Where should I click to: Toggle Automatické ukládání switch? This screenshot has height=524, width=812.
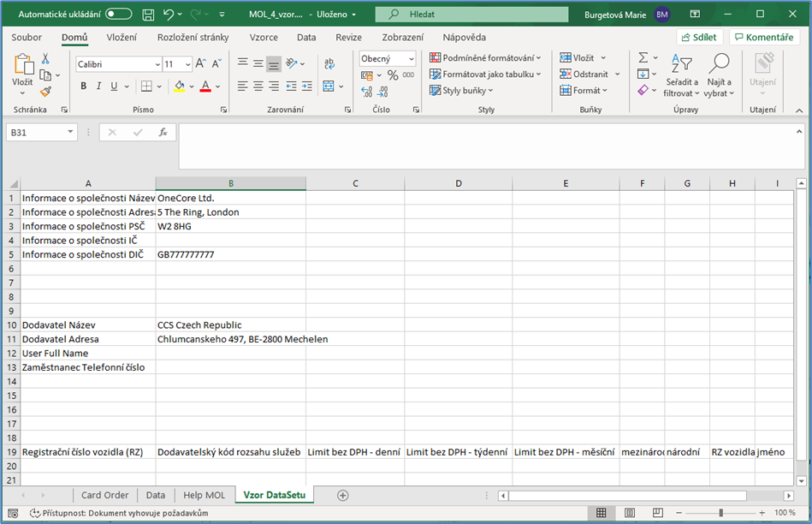pos(118,15)
